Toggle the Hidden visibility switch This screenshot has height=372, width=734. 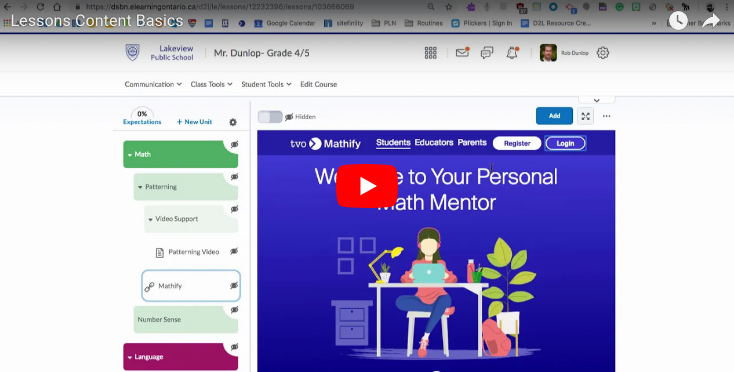pos(270,117)
